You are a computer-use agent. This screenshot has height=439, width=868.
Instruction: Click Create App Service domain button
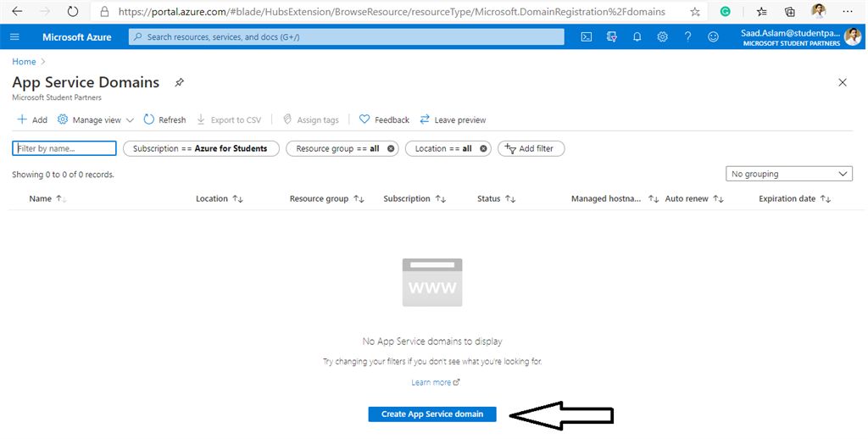point(432,414)
